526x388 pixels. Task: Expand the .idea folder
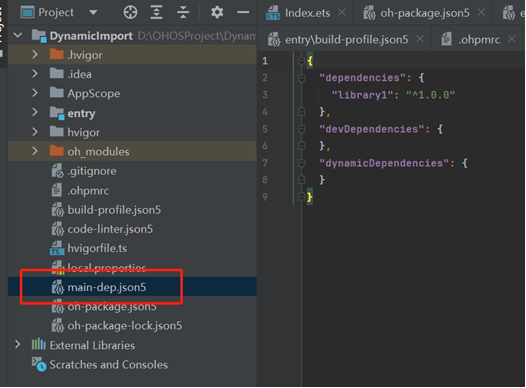pos(35,74)
